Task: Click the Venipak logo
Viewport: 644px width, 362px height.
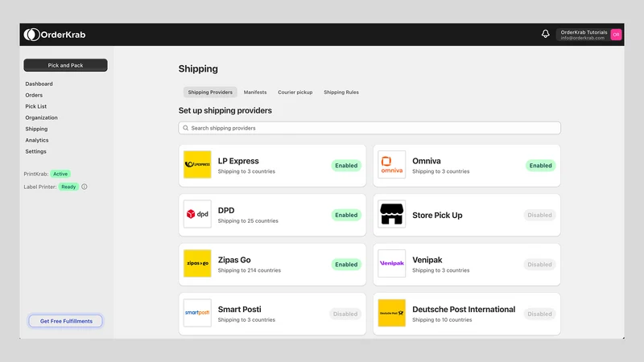Action: point(391,263)
